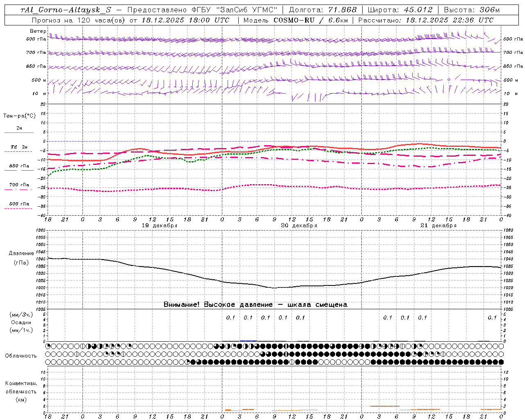Click the left 10 м wind level label
This screenshot has width=525, height=420.
[x=39, y=94]
